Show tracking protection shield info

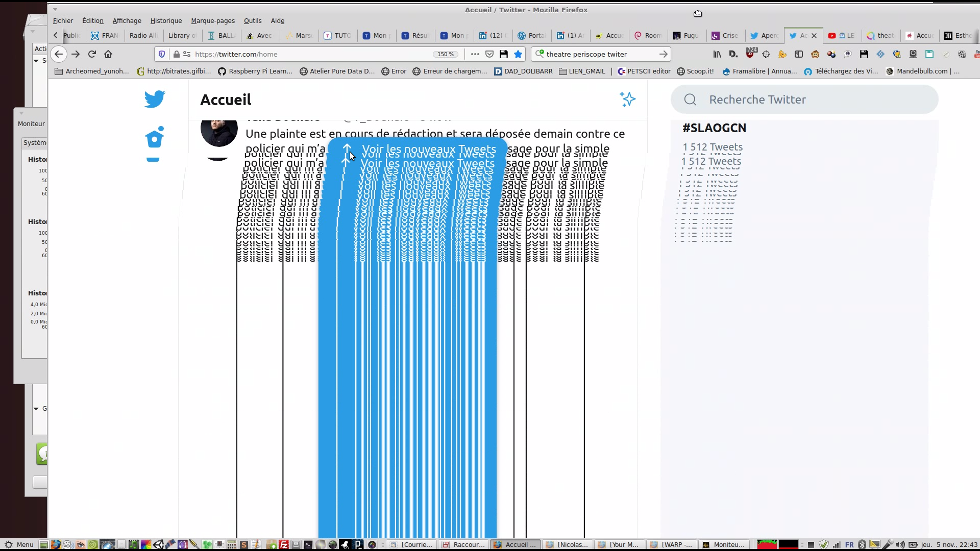tap(162, 54)
